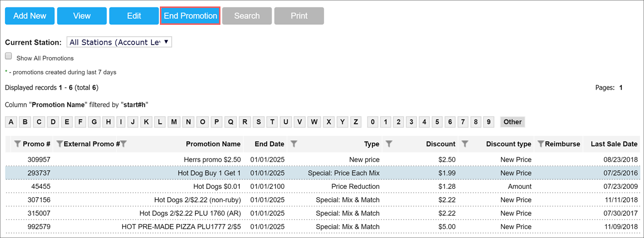Click filter icon right of End Date
The height and width of the screenshot is (238, 644).
pos(294,144)
